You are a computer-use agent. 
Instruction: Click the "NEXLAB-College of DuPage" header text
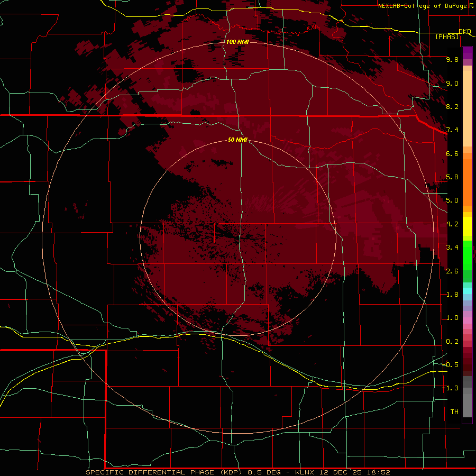point(422,6)
